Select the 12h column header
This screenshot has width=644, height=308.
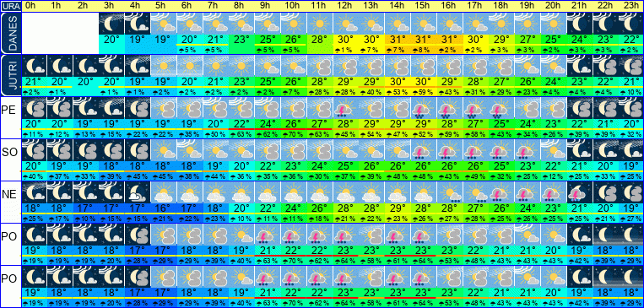346,6
